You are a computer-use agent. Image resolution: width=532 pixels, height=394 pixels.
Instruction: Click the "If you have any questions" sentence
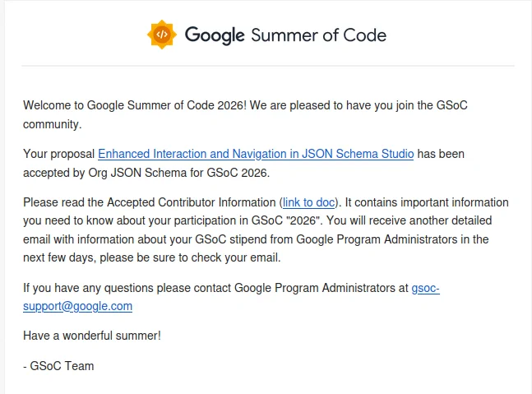(88, 288)
